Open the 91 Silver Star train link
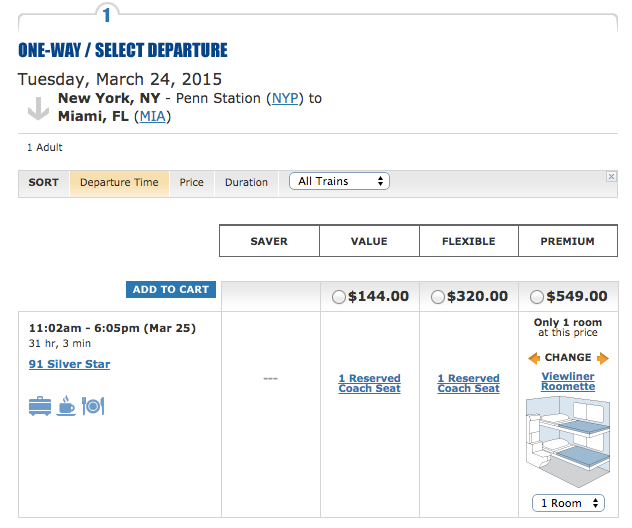The width and height of the screenshot is (632, 528). 70,364
